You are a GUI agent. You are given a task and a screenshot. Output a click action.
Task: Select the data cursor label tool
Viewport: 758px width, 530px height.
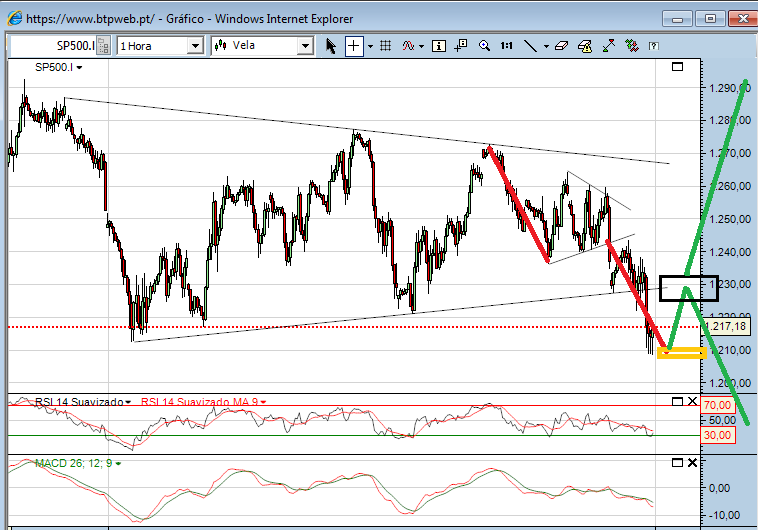pyautogui.click(x=461, y=45)
